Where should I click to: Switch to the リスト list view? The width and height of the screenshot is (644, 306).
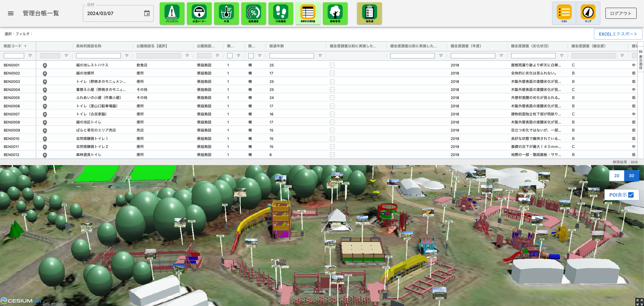click(564, 13)
